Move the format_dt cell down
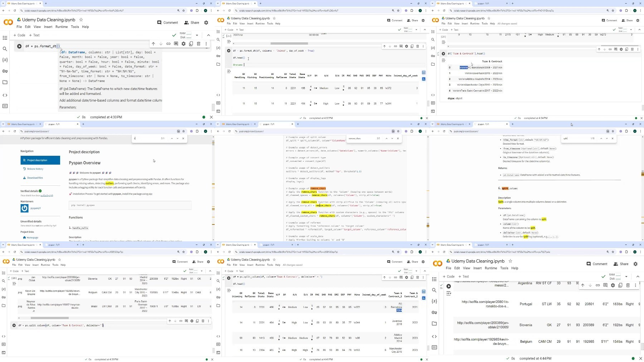The width and height of the screenshot is (644, 362). click(x=161, y=44)
